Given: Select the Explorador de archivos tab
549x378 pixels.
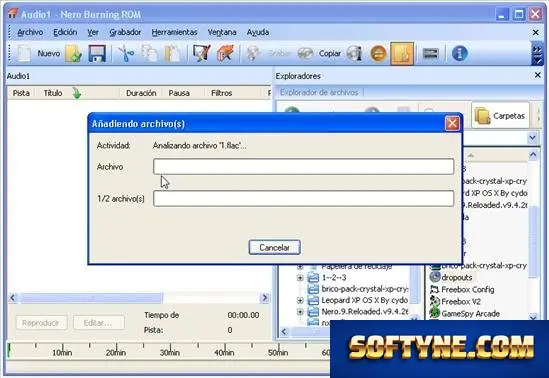Looking at the screenshot, I should click(x=319, y=92).
